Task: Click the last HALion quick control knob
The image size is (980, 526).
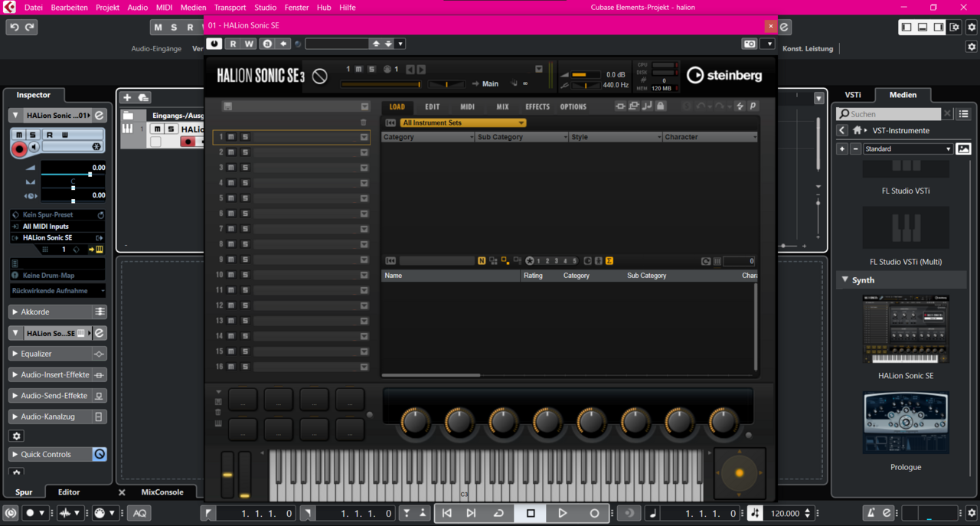Action: tap(724, 422)
